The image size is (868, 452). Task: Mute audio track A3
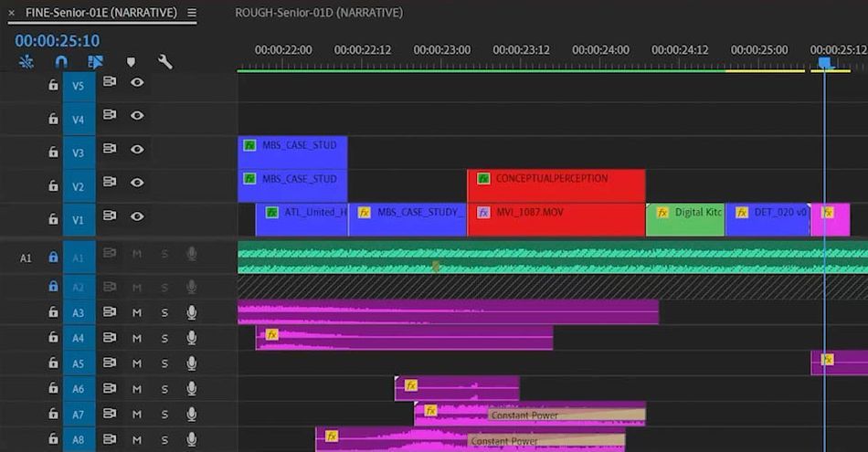137,312
